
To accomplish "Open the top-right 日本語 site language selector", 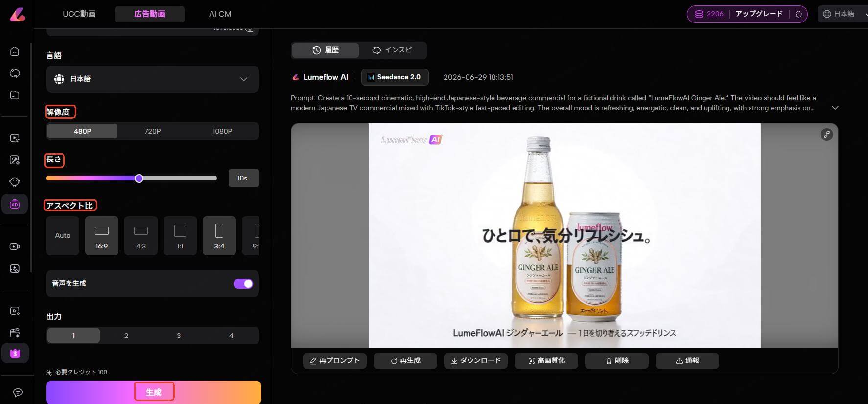I will (x=842, y=14).
